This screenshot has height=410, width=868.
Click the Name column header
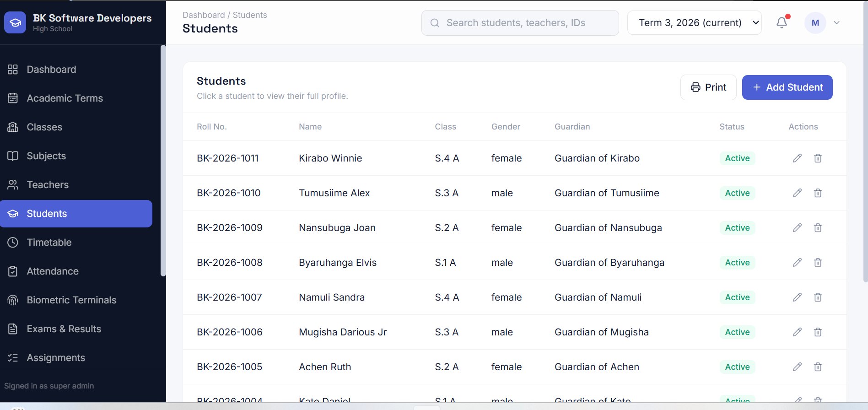(x=310, y=127)
